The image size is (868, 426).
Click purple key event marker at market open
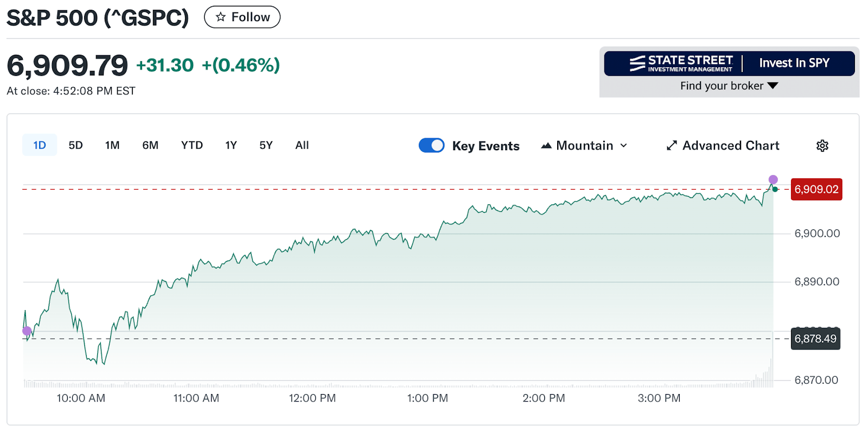point(27,331)
